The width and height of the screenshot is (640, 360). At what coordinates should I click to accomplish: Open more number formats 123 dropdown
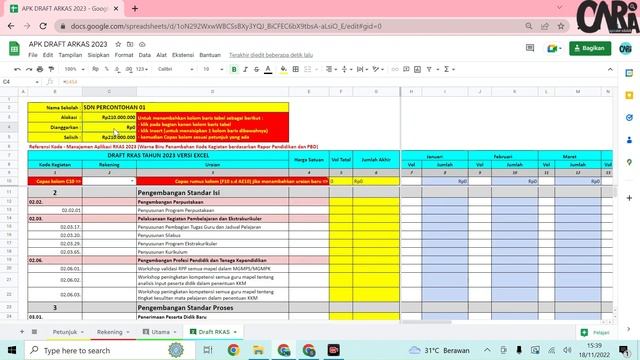click(142, 69)
